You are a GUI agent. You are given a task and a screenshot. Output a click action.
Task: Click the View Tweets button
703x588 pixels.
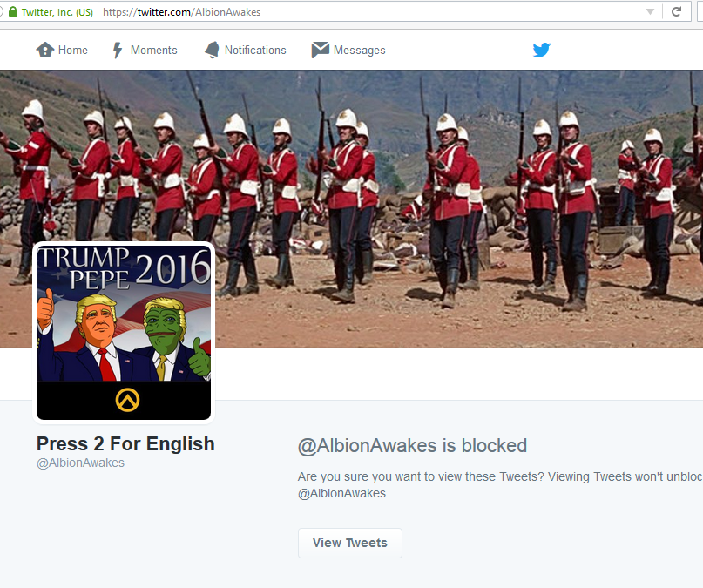(349, 543)
